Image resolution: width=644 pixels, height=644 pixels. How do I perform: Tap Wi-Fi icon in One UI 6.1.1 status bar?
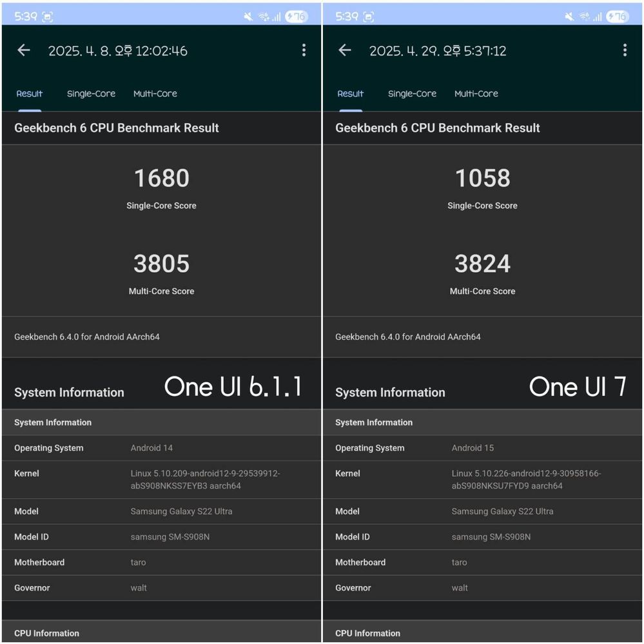[264, 17]
